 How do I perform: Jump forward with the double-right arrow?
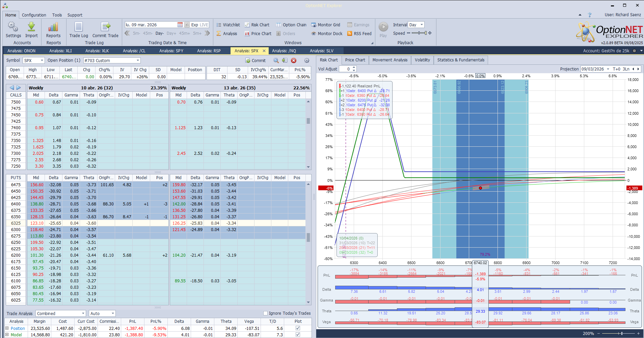(207, 33)
